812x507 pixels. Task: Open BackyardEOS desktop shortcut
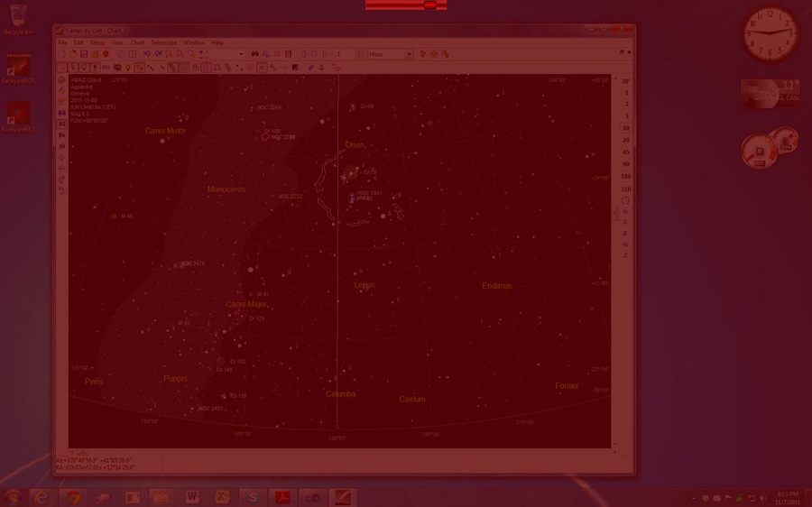(x=18, y=69)
